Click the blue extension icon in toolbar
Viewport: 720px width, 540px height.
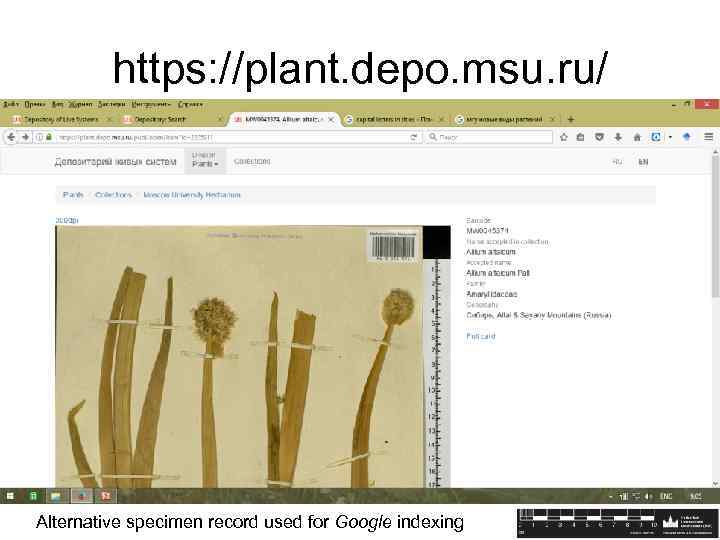pos(657,137)
